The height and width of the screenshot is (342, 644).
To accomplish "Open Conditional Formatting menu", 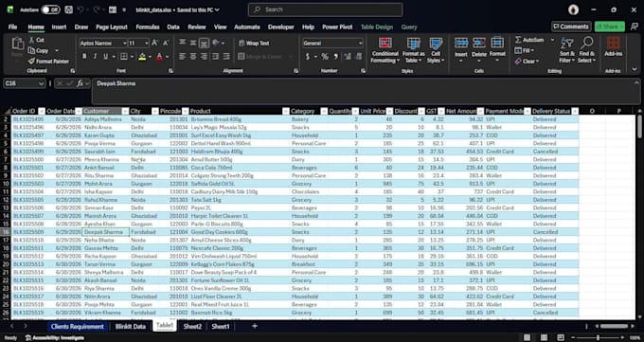I will [385, 50].
